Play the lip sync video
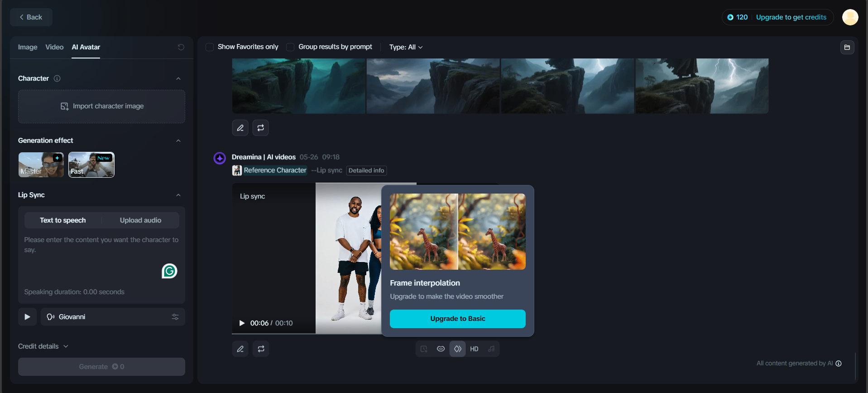The height and width of the screenshot is (393, 868). (x=242, y=323)
